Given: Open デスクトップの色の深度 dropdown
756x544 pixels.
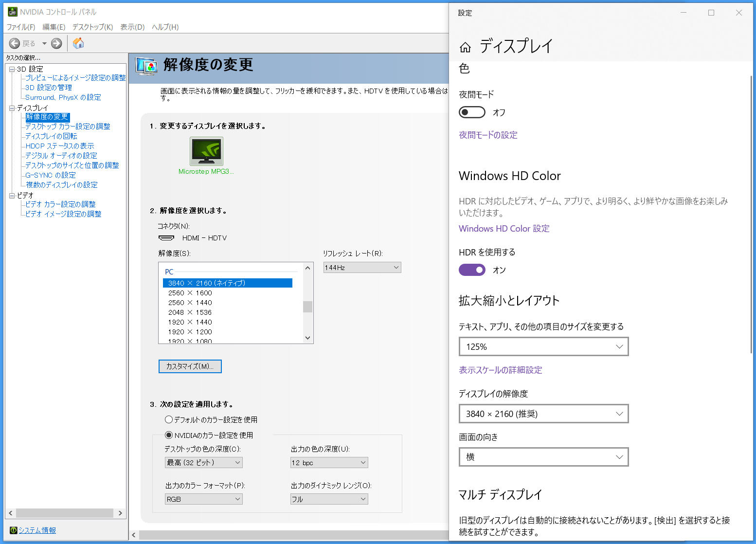Looking at the screenshot, I should pos(204,463).
